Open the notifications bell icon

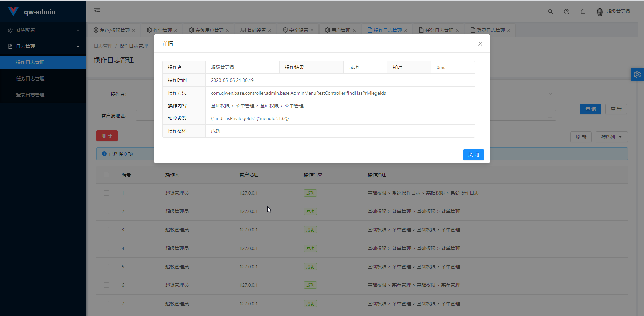coord(583,11)
